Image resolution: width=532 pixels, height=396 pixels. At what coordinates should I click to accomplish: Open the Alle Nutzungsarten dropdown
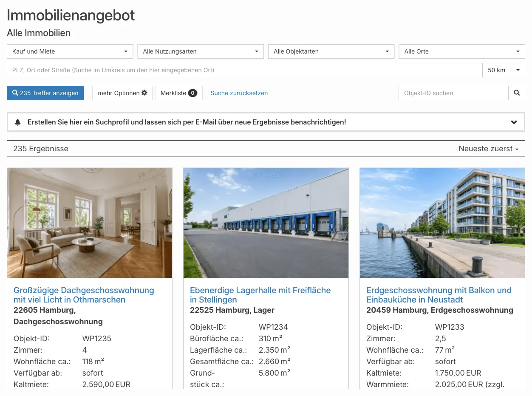tap(201, 51)
